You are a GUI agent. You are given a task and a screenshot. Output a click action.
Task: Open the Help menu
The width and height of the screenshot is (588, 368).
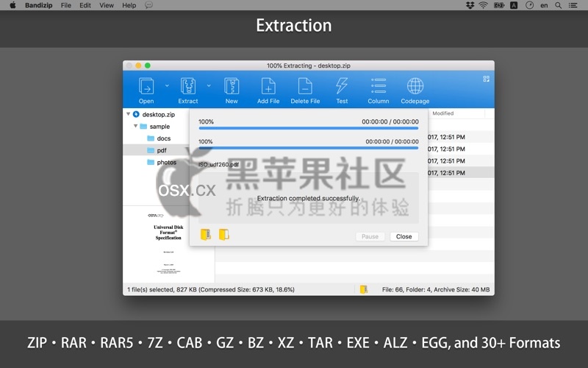pyautogui.click(x=129, y=5)
